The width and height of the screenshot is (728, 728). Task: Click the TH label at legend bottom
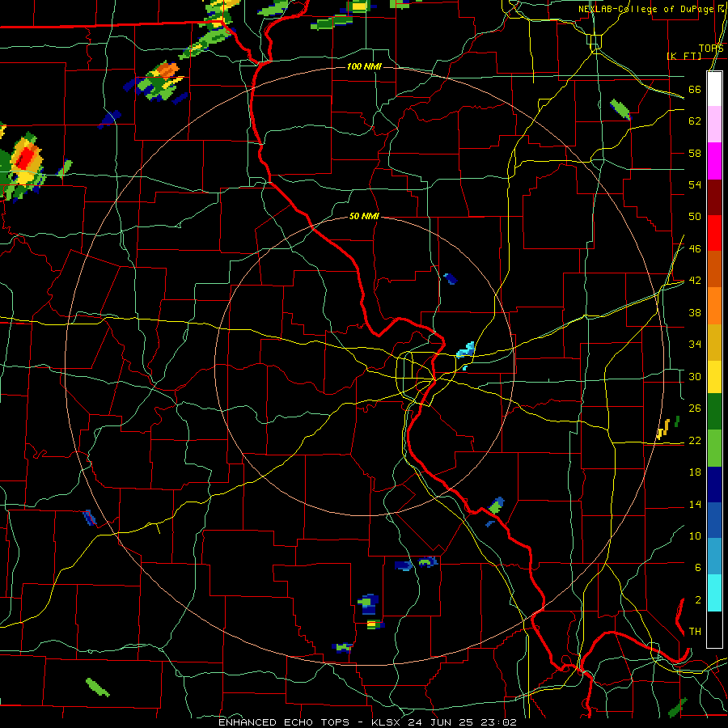695,631
